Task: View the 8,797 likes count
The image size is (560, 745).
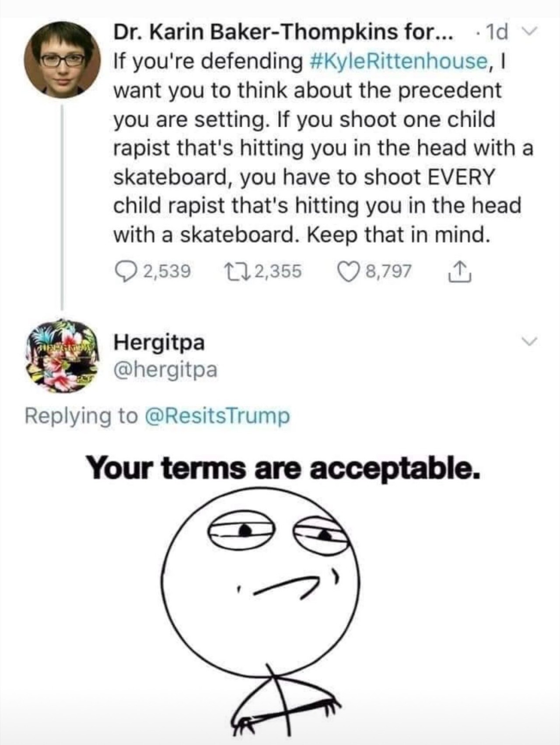Action: [x=388, y=271]
